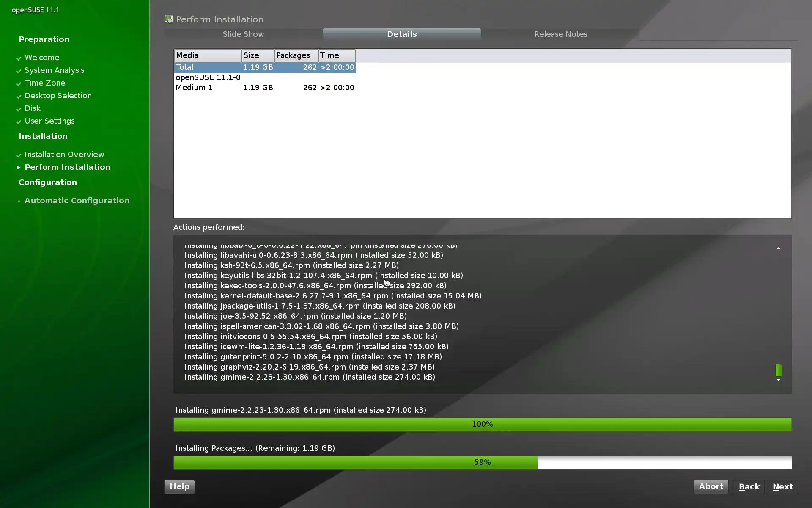Screen dimensions: 812x508
Task: Click the Perform Installation title icon
Action: (169, 19)
